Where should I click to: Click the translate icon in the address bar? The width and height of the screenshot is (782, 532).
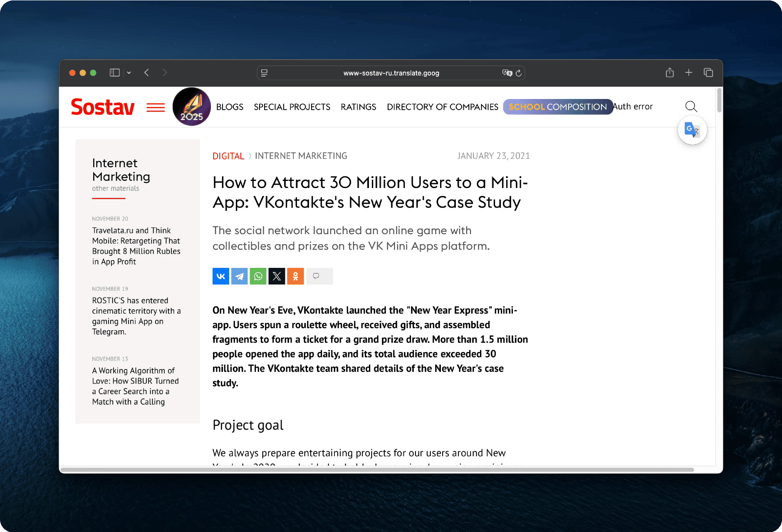(507, 73)
